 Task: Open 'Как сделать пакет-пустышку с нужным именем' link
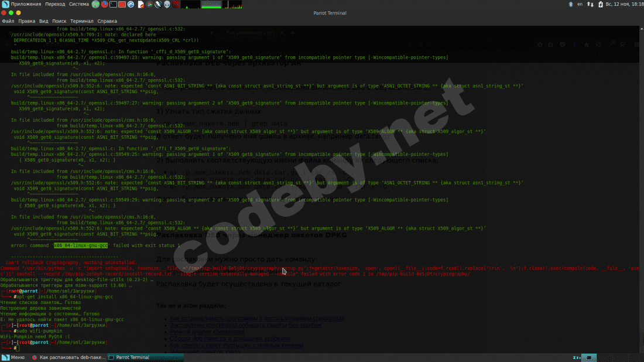coord(237,345)
